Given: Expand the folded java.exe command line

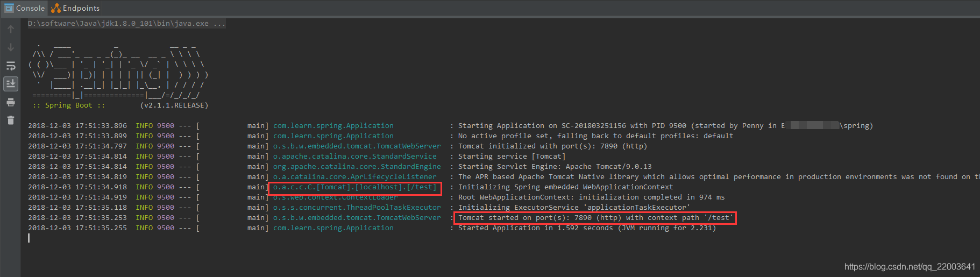Looking at the screenshot, I should point(127,24).
